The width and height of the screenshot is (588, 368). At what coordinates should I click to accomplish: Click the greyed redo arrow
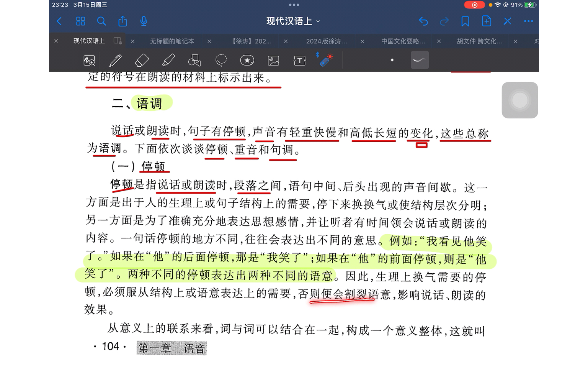[x=444, y=21]
